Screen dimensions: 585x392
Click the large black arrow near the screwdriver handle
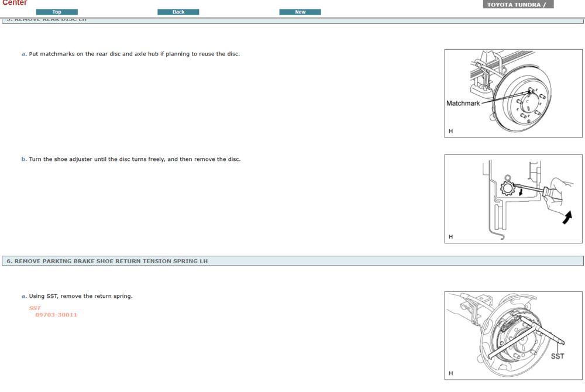click(x=567, y=218)
